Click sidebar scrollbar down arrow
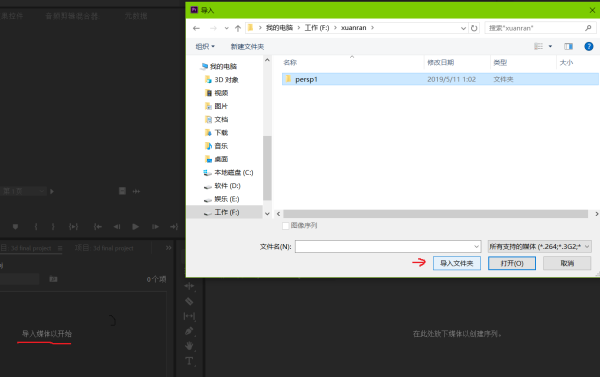Viewport: 600px width, 377px height. [x=267, y=214]
